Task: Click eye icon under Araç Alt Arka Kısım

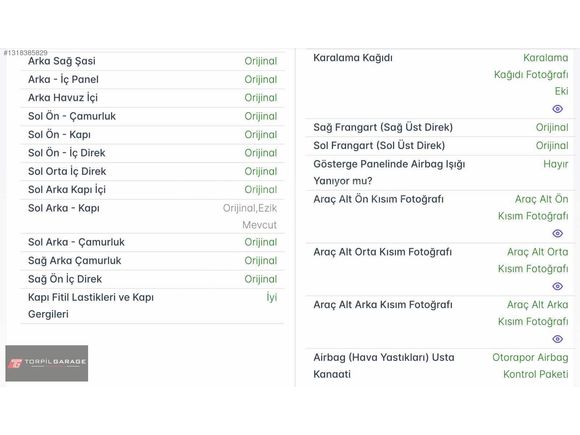Action: [x=557, y=339]
